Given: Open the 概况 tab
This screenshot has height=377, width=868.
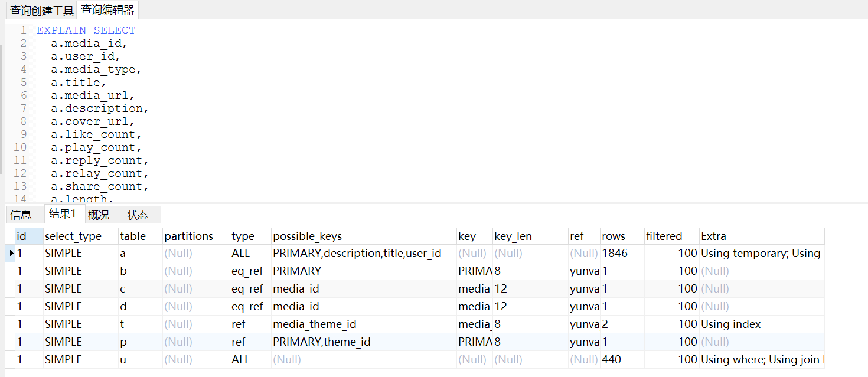Looking at the screenshot, I should (99, 214).
